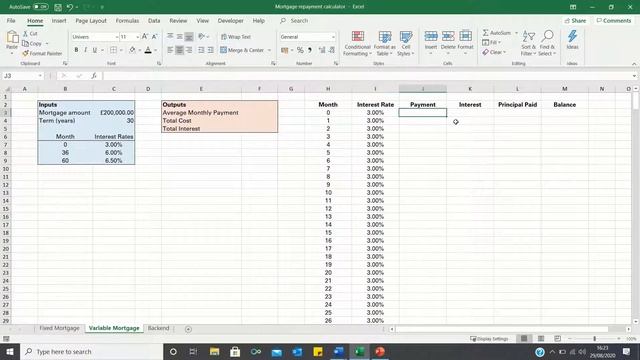
Task: Apply comma style number format
Action: 310,50
